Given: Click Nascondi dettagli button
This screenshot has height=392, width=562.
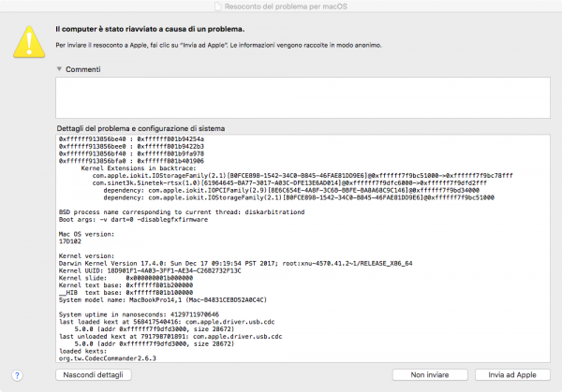Looking at the screenshot, I should point(93,375).
